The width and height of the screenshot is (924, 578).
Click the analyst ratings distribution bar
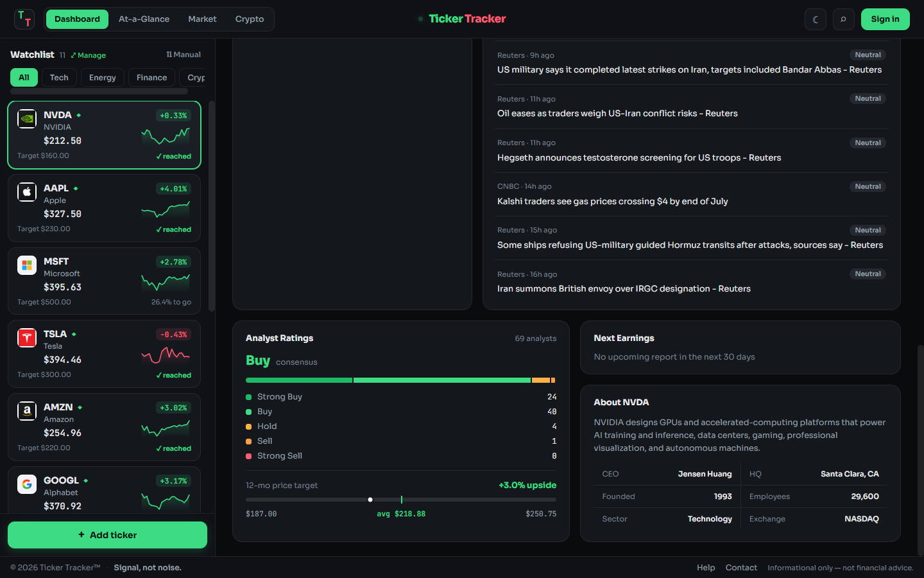401,380
